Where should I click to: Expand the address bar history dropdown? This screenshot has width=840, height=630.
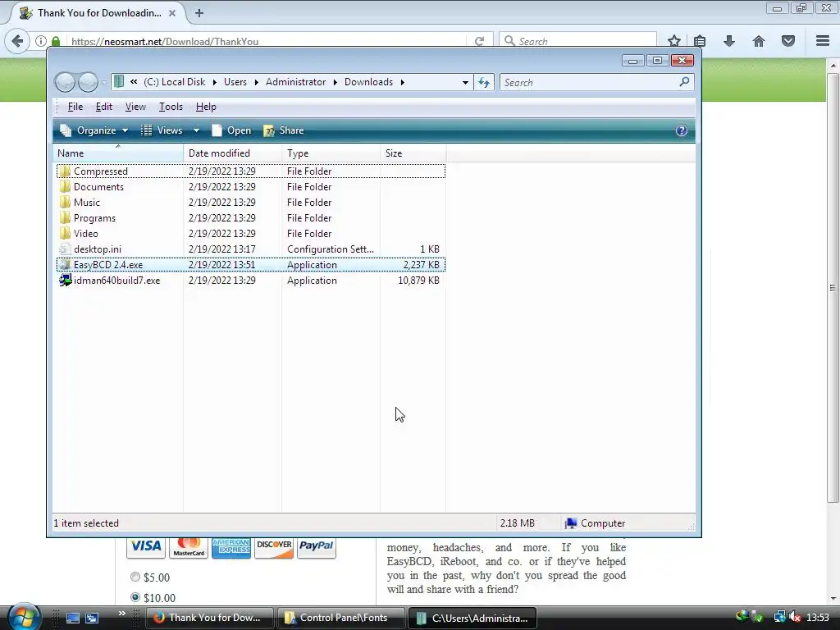pyautogui.click(x=465, y=83)
